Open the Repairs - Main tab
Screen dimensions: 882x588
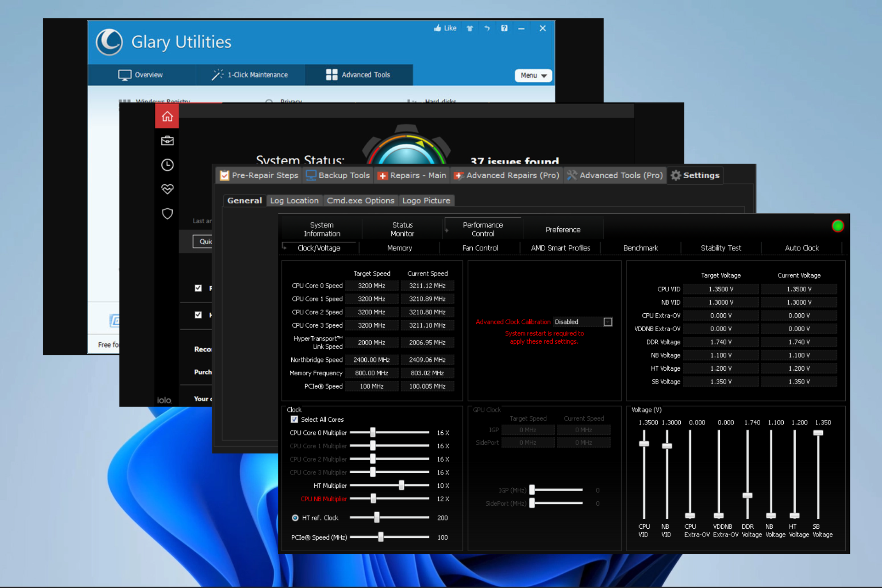412,175
